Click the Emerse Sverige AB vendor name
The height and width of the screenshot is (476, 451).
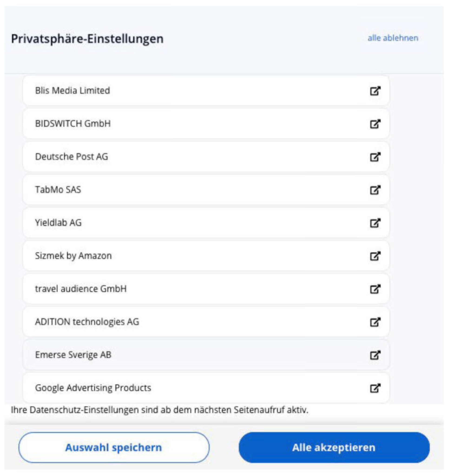click(73, 355)
